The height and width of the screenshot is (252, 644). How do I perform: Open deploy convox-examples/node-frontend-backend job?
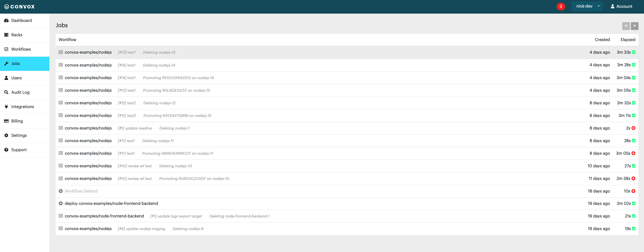pyautogui.click(x=347, y=204)
